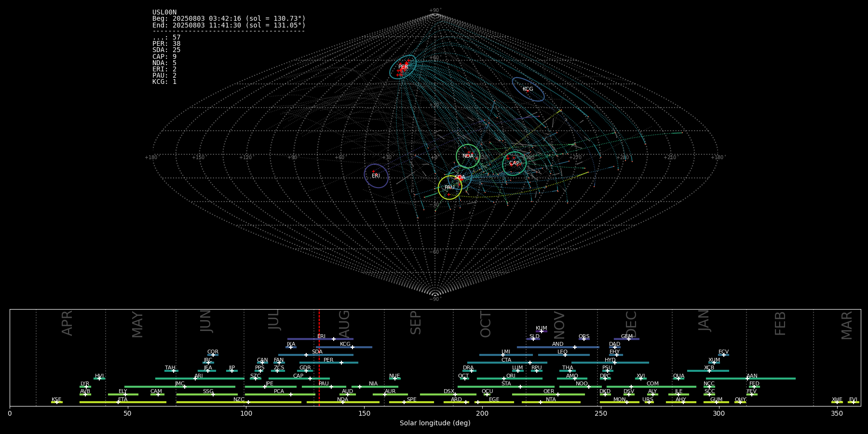Viewport: 868px width, 434px height.
Task: Click the 300 tick on solar longitude axis
Action: (719, 413)
